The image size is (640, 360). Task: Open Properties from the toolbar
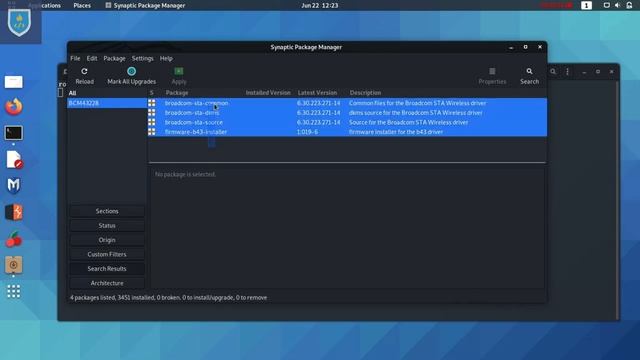pyautogui.click(x=492, y=76)
